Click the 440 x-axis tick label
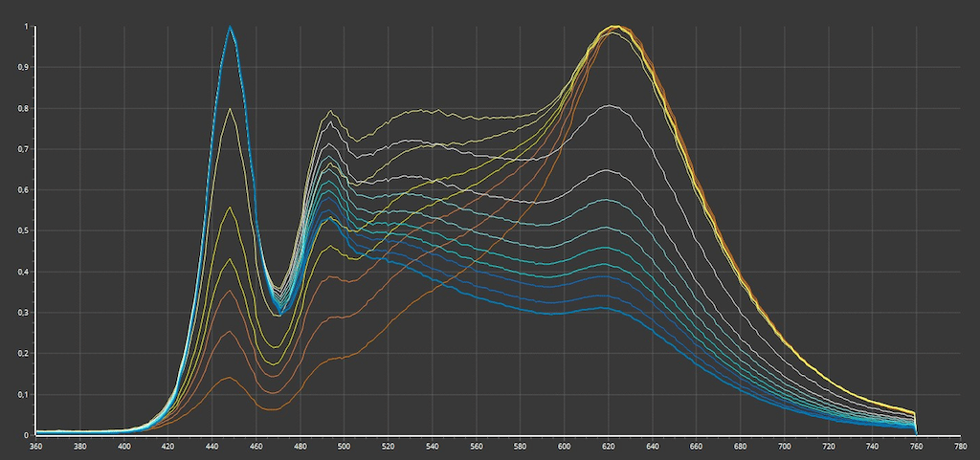 [212, 446]
